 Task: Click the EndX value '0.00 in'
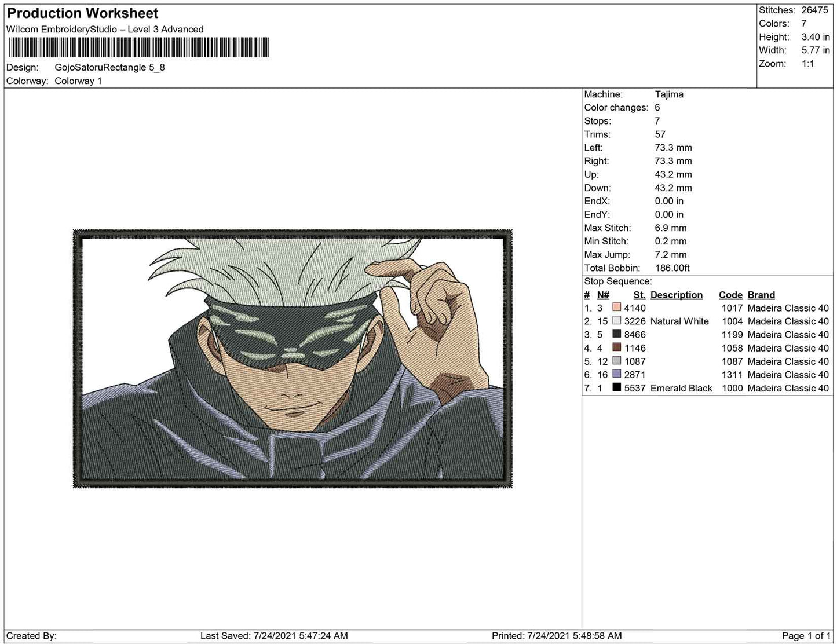click(x=669, y=201)
